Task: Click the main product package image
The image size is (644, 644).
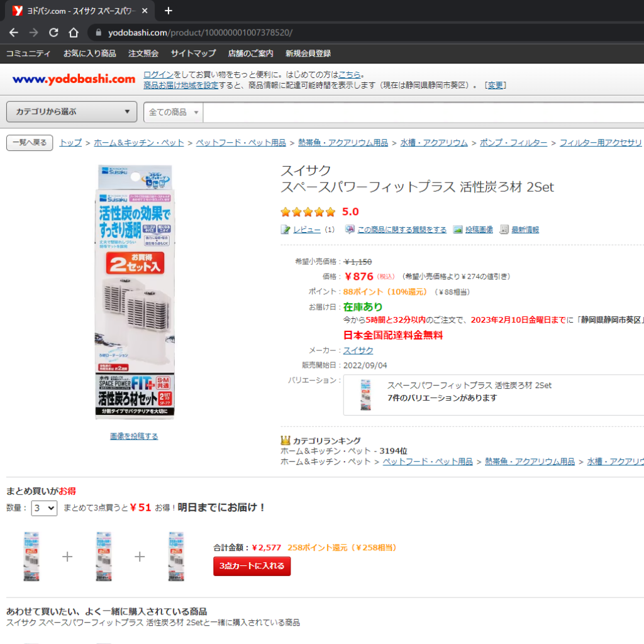Action: pos(135,292)
